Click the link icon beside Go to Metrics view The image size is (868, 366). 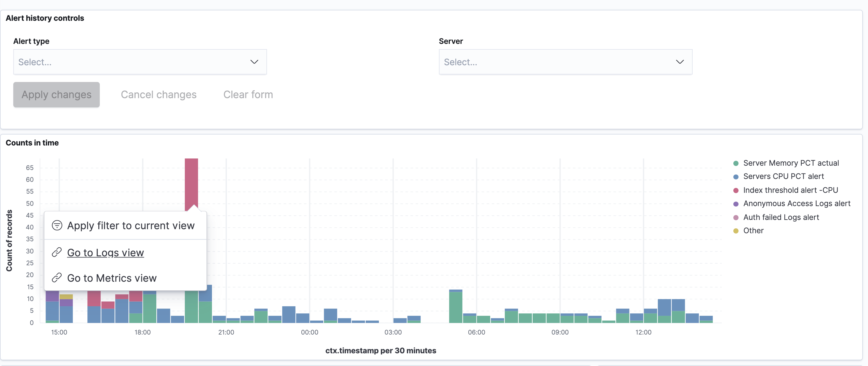[57, 278]
